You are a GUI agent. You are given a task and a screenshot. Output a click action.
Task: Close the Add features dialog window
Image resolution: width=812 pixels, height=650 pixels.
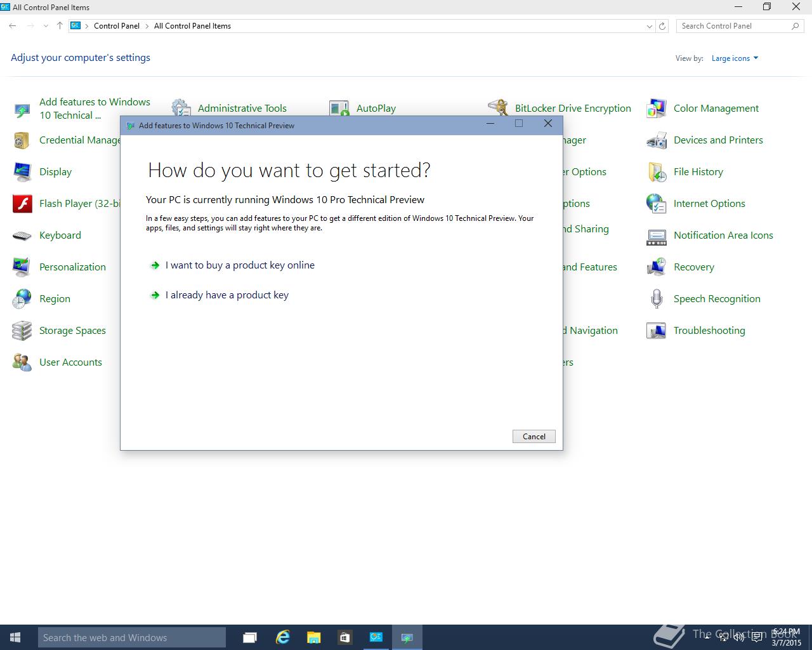[548, 124]
